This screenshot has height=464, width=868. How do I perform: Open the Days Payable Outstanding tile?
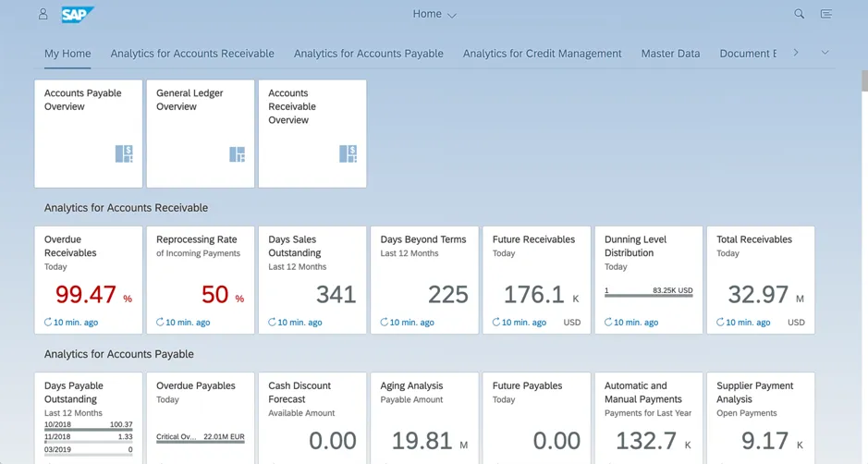[x=89, y=418]
